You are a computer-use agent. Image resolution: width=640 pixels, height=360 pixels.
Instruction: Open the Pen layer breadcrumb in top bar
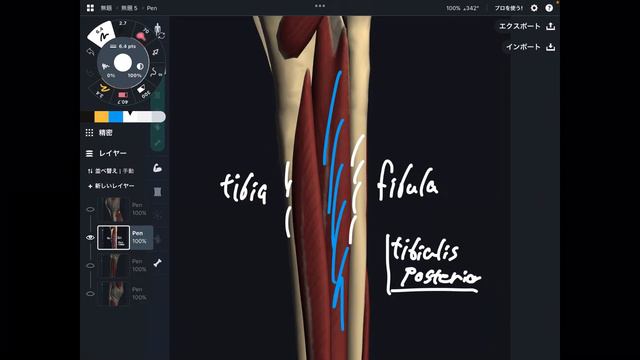pos(152,8)
